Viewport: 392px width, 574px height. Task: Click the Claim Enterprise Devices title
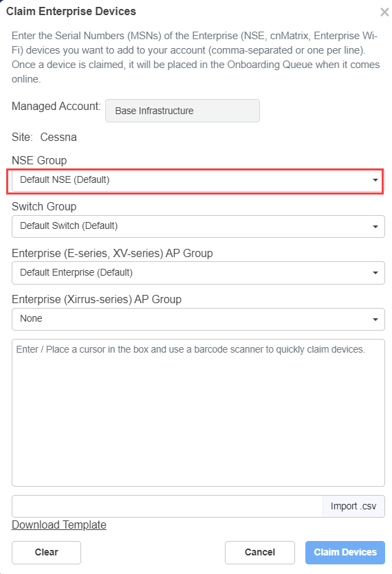pyautogui.click(x=71, y=12)
